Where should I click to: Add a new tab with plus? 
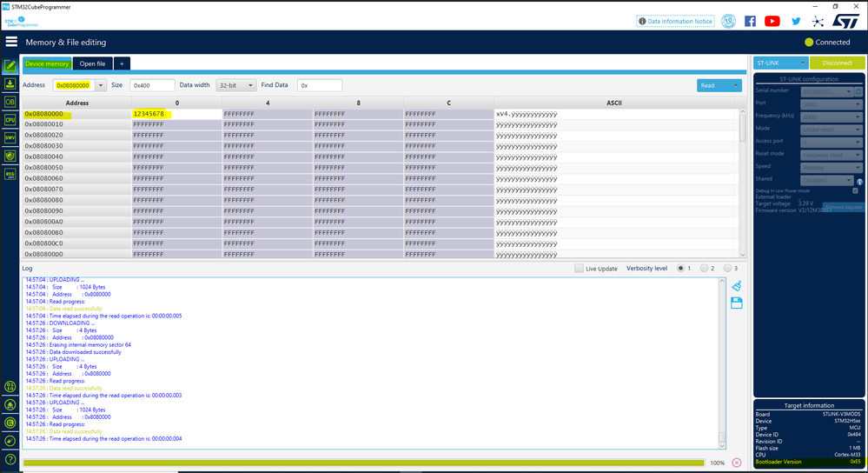click(x=122, y=63)
